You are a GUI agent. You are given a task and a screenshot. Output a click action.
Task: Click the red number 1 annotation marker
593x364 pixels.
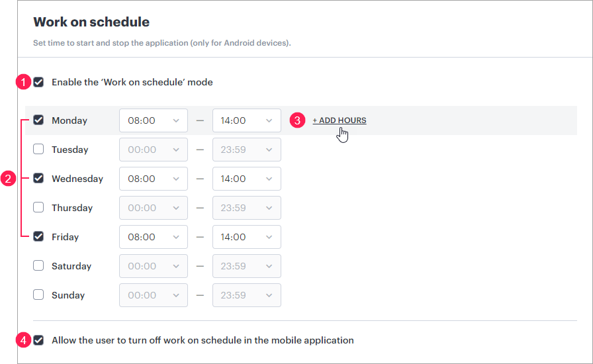click(x=23, y=83)
